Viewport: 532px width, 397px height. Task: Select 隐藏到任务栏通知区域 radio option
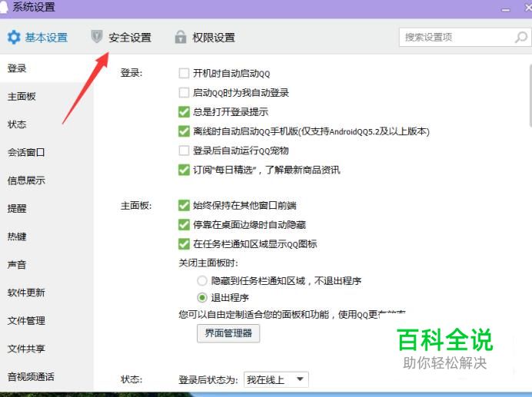202,281
